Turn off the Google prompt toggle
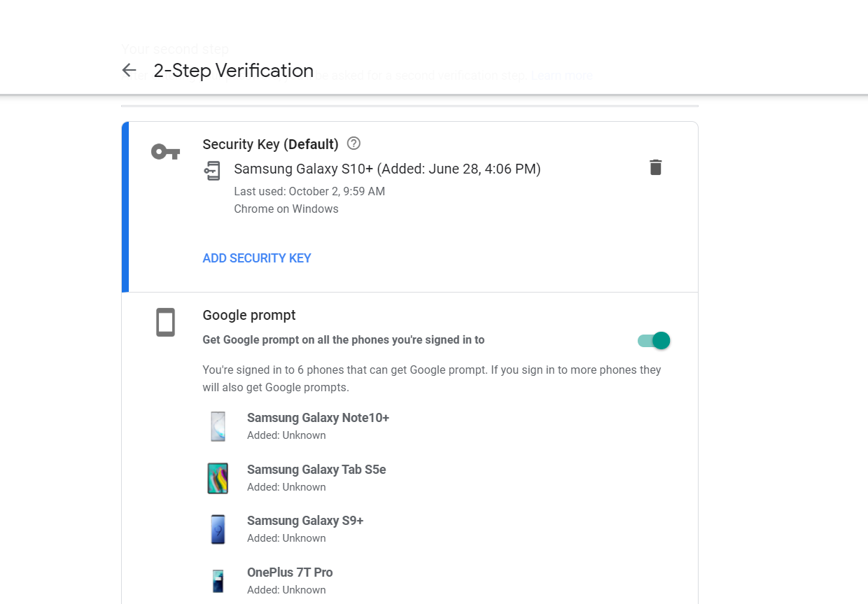Image resolution: width=868 pixels, height=604 pixels. point(654,341)
